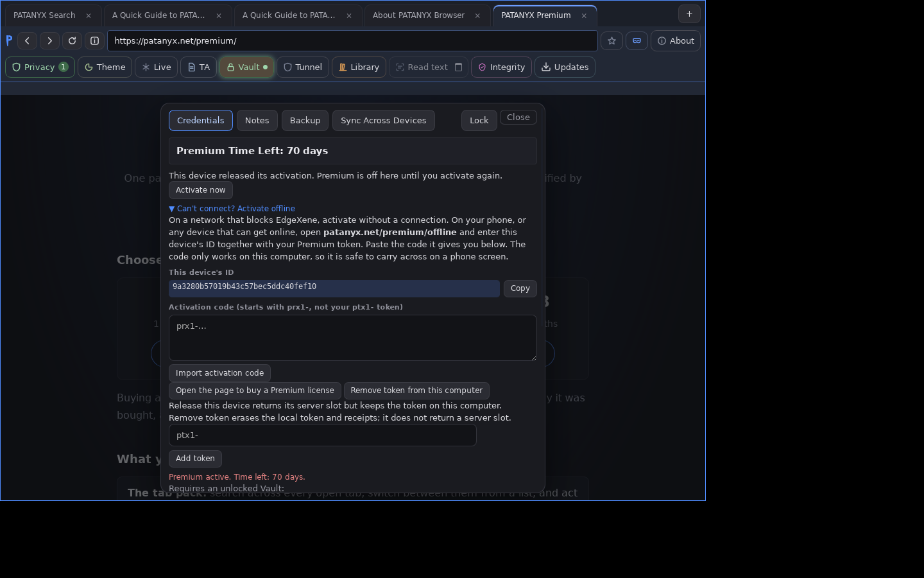This screenshot has height=578, width=924.
Task: Click the device ID field
Action: coord(334,288)
